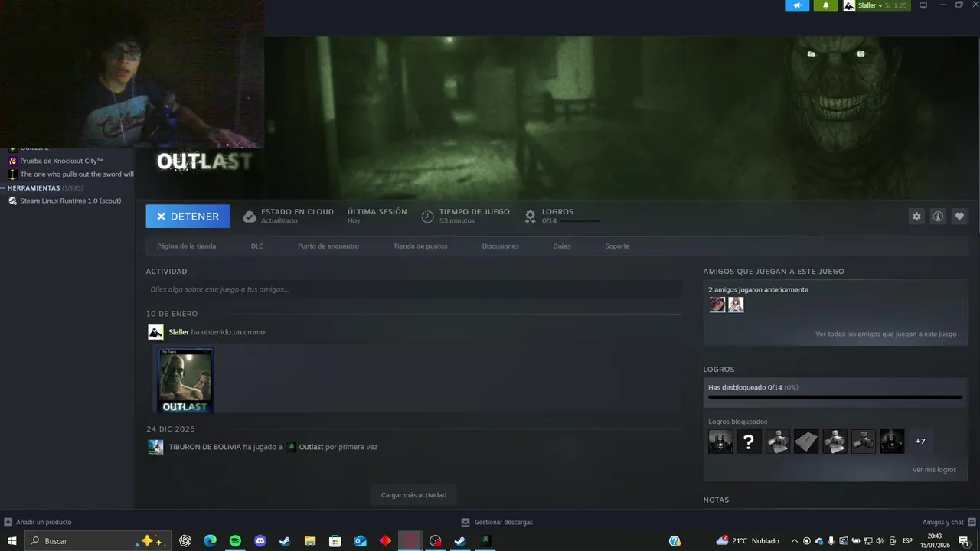Open the green notifications bell
The height and width of the screenshot is (551, 980).
tap(825, 5)
